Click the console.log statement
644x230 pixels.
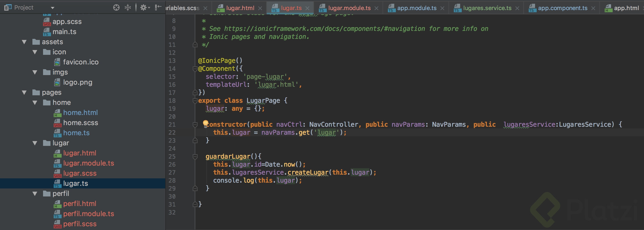[x=257, y=180]
